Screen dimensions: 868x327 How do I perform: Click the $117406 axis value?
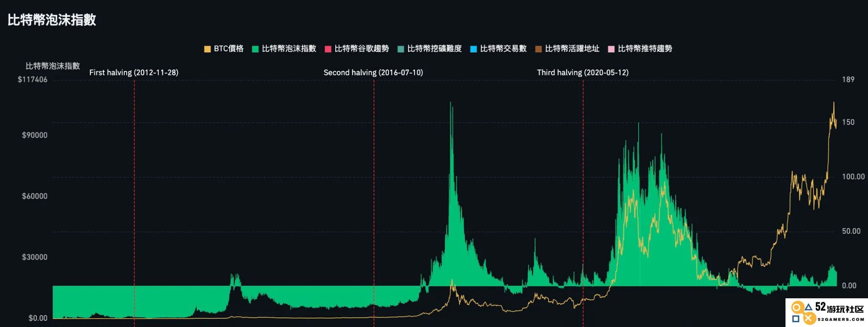(x=33, y=80)
